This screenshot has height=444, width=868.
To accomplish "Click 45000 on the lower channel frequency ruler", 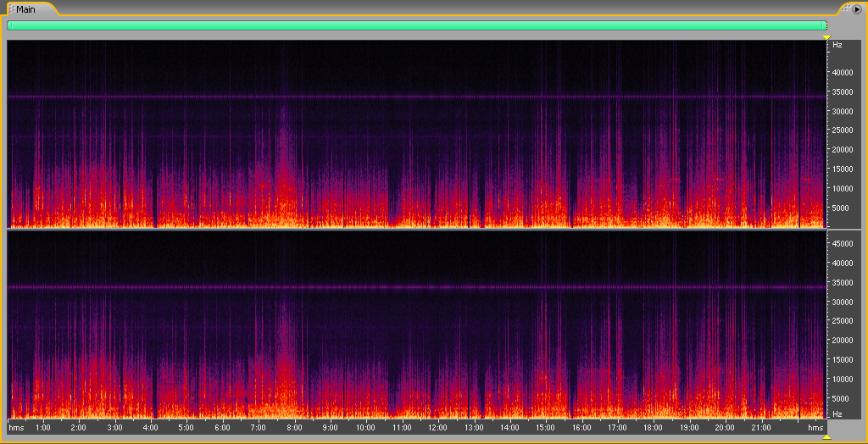I will [842, 244].
